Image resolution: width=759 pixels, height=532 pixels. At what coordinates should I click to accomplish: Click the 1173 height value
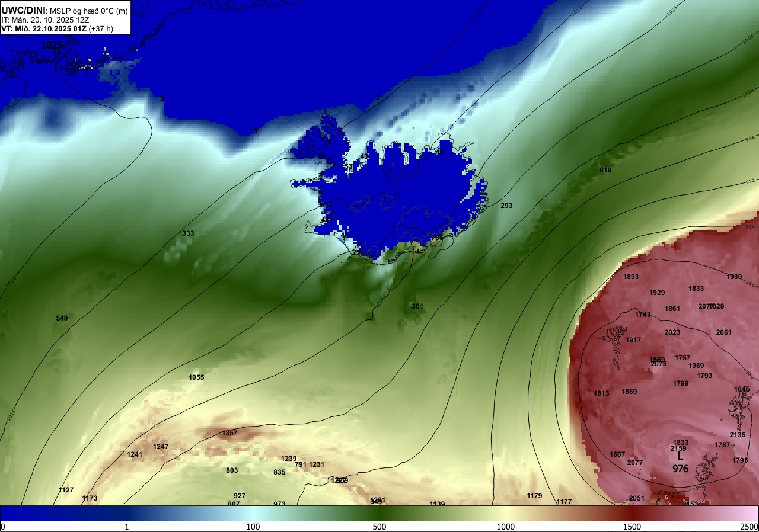90,498
